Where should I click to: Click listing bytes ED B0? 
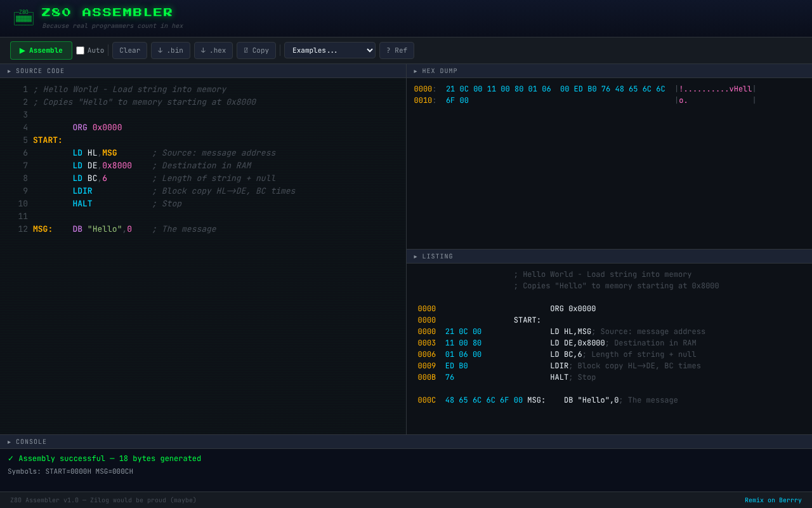(x=457, y=366)
